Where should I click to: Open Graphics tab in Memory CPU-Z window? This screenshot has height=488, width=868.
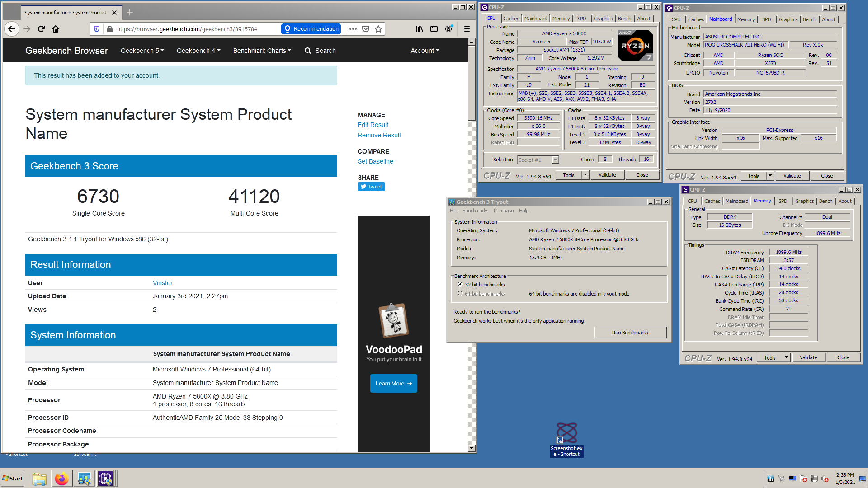pos(805,201)
